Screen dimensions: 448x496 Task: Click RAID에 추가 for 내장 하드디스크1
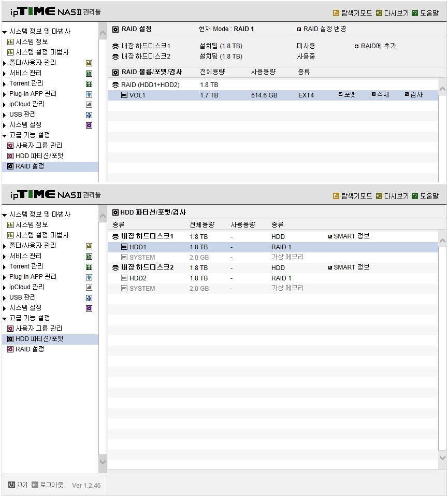click(375, 46)
